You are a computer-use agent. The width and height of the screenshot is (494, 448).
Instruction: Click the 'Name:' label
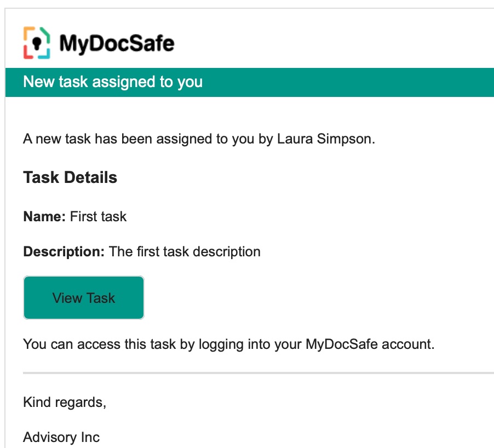(x=43, y=216)
